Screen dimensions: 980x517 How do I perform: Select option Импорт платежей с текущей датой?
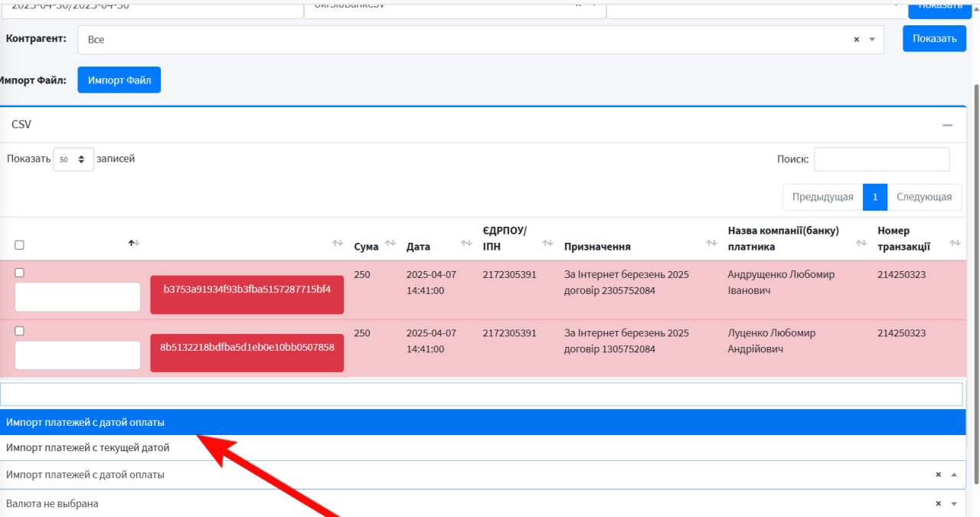(x=483, y=447)
